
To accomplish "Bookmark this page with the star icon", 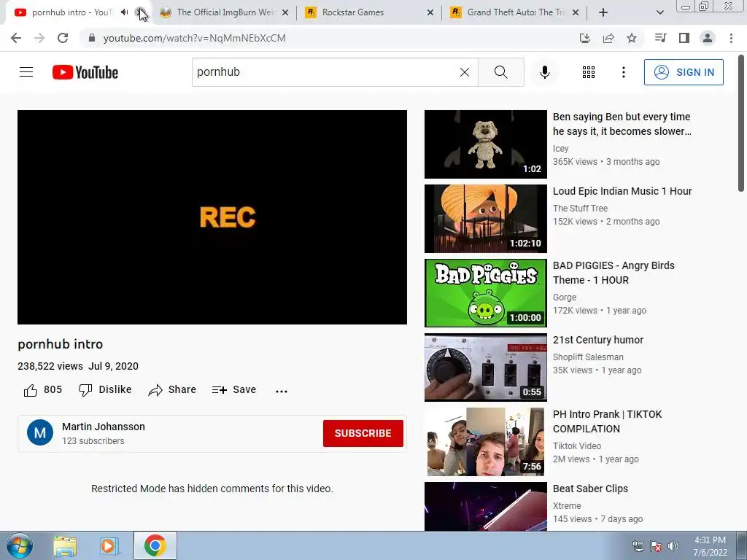I will pos(632,38).
